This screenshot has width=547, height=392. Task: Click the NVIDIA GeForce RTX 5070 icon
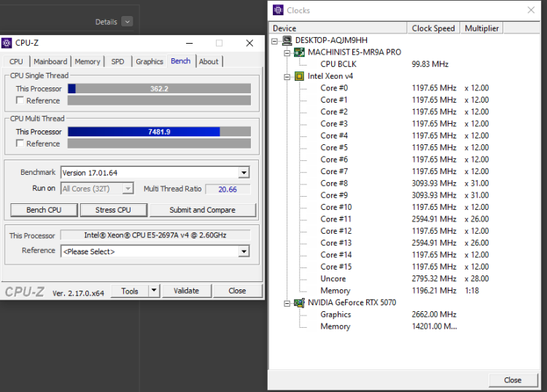coord(299,302)
